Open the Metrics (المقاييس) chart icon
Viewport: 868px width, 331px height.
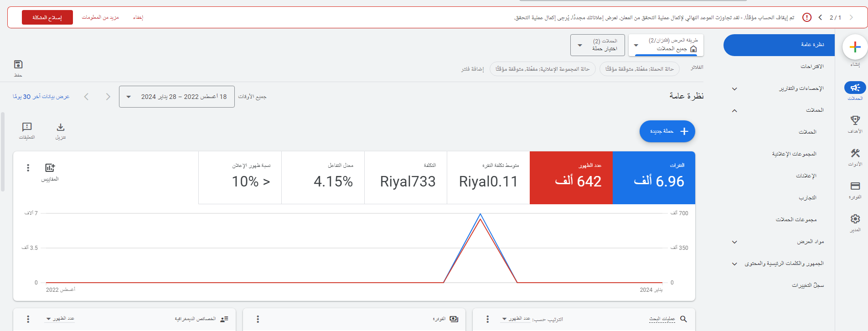50,168
